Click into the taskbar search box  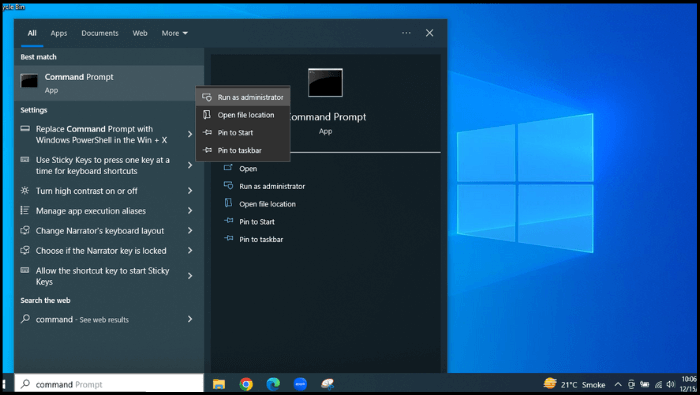109,384
